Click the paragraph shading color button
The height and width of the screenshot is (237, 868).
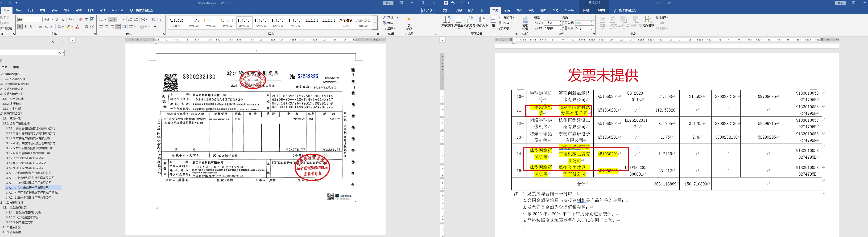[x=142, y=27]
